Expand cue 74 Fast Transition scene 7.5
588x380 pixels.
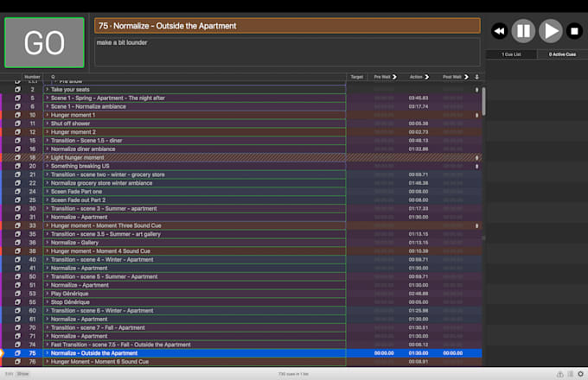48,345
